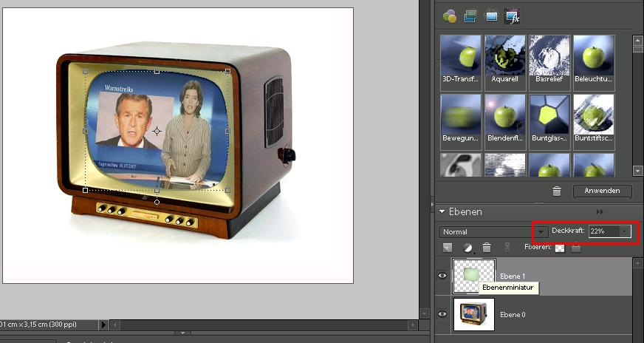Viewport: 644px width, 343px height.
Task: Switch to Layer Styles effects icon
Action: pyautogui.click(x=470, y=16)
